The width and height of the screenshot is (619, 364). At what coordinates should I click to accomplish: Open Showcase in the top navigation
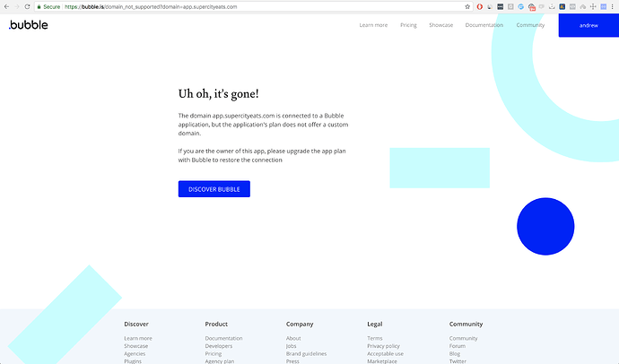[x=441, y=25]
